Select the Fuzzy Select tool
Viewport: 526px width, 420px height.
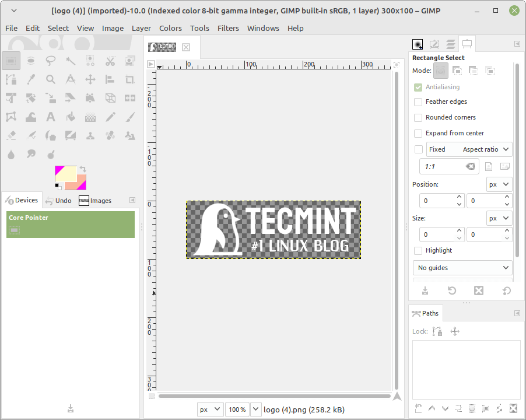70,60
